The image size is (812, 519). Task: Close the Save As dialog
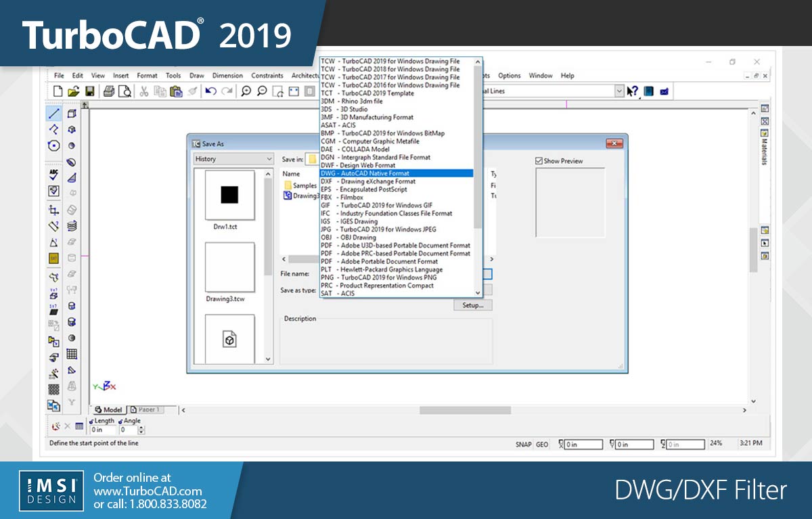pyautogui.click(x=614, y=143)
